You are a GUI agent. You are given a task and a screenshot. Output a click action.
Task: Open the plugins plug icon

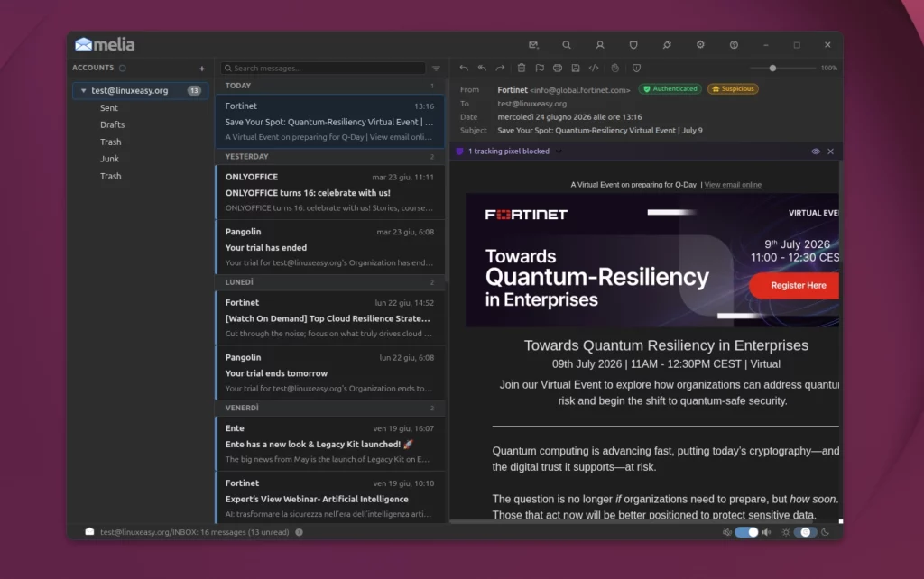coord(667,45)
